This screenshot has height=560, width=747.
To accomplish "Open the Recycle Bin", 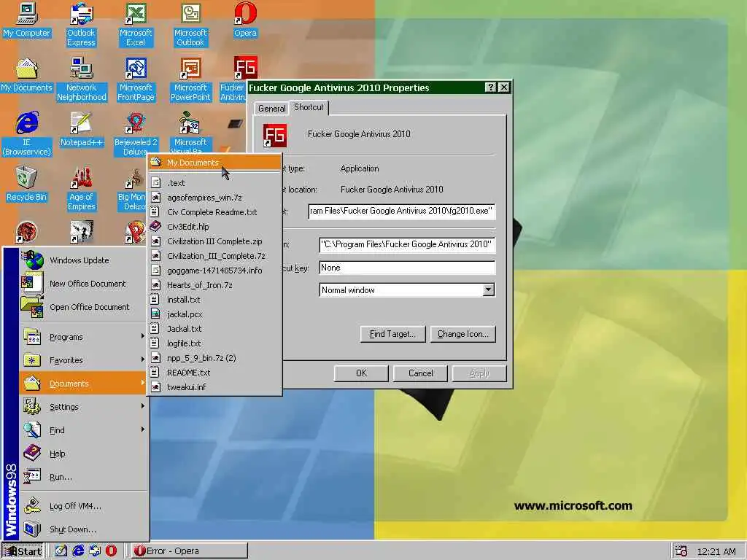I will pyautogui.click(x=27, y=184).
